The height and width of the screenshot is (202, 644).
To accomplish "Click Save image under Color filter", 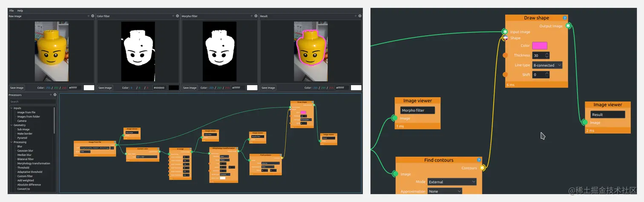I will tap(105, 88).
